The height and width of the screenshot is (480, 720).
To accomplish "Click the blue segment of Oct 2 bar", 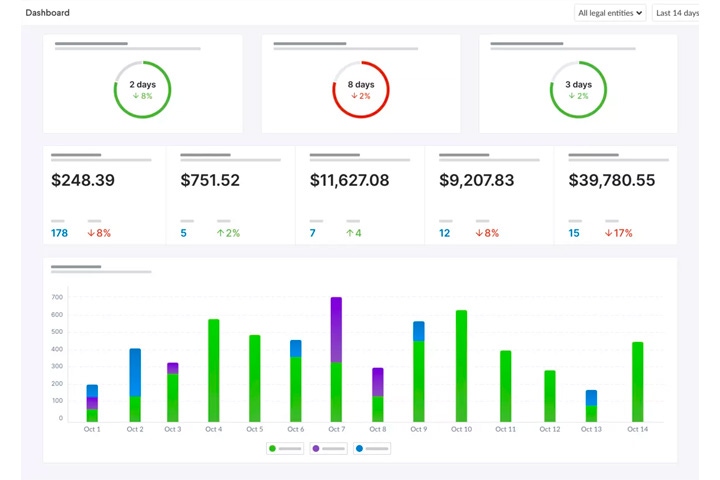I will [x=135, y=372].
